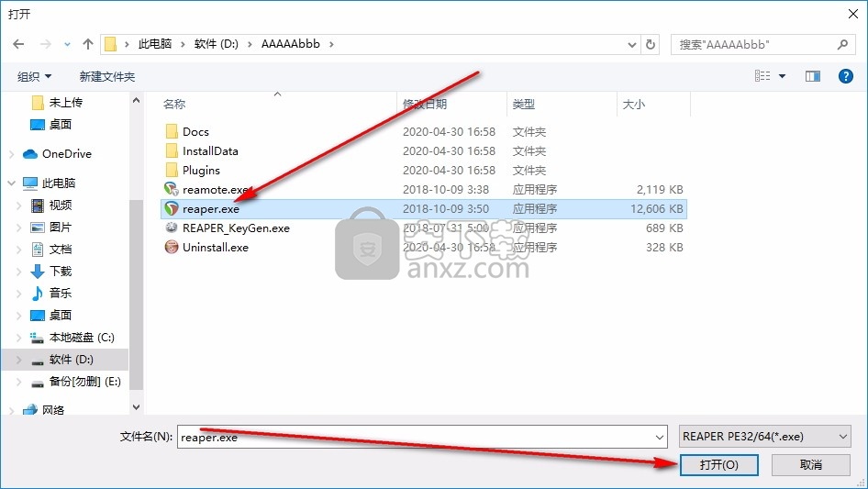Select 此电脑 in the address path
Viewport: 868px width, 489px height.
pos(155,44)
